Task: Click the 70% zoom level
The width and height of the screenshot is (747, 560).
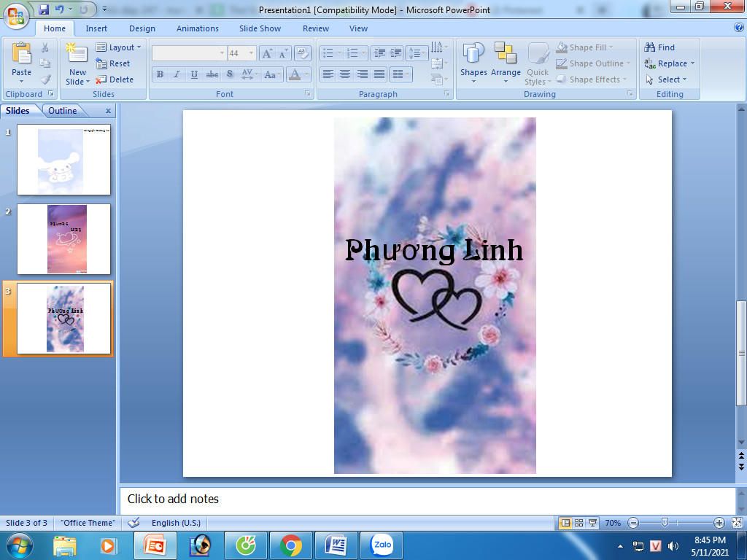Action: (613, 523)
